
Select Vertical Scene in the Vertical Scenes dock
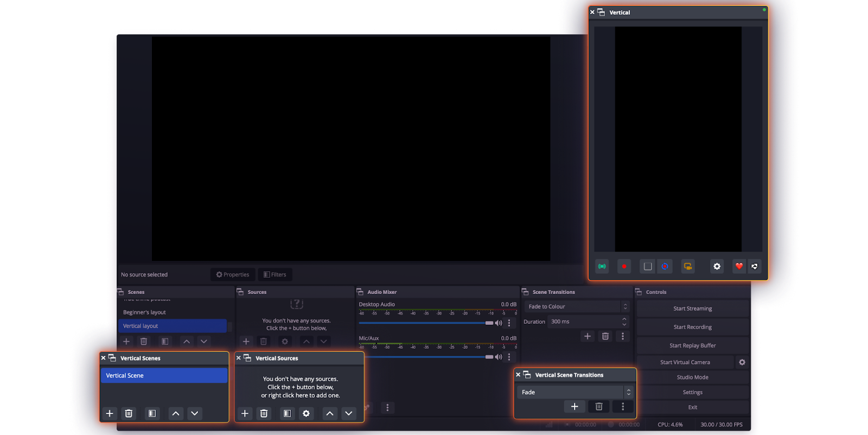(x=164, y=375)
